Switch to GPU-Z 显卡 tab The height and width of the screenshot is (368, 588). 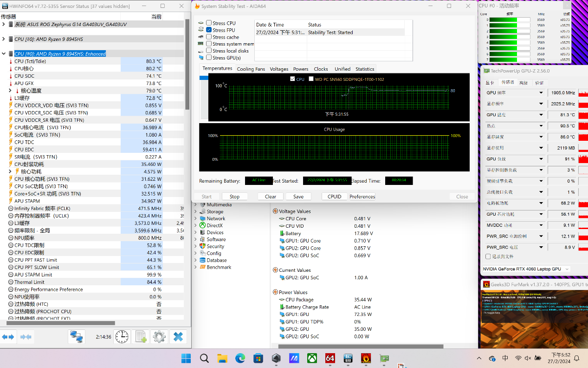pyautogui.click(x=490, y=82)
